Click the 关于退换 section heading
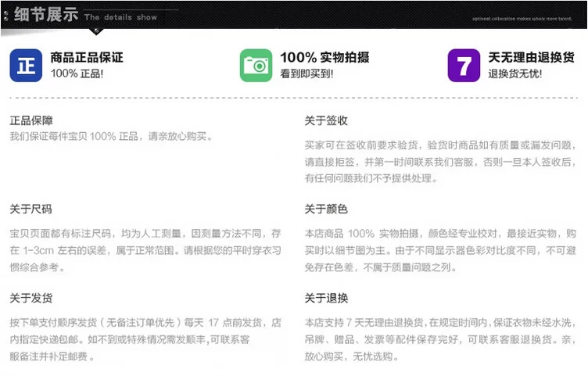The height and width of the screenshot is (376, 588). tap(326, 299)
